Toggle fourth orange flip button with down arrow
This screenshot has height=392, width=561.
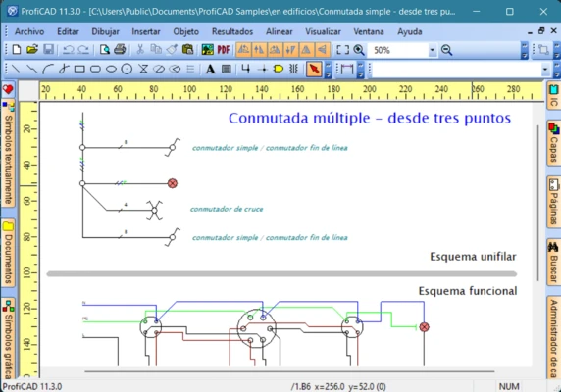pos(290,50)
